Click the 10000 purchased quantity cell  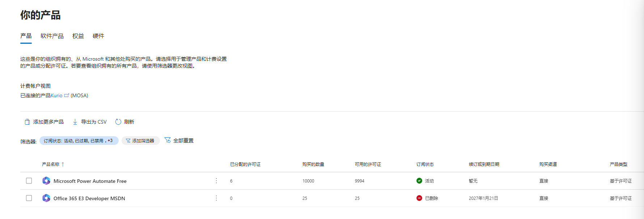click(x=308, y=181)
